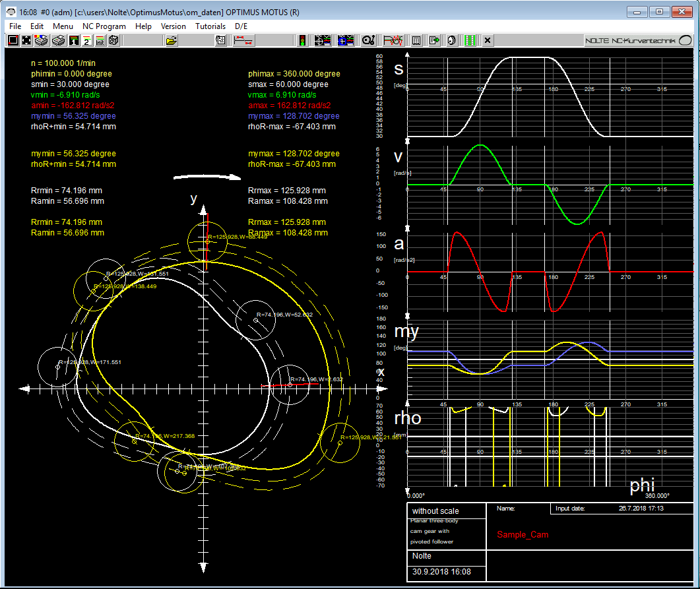Click the Q-curve toolbar icon

tap(368, 40)
